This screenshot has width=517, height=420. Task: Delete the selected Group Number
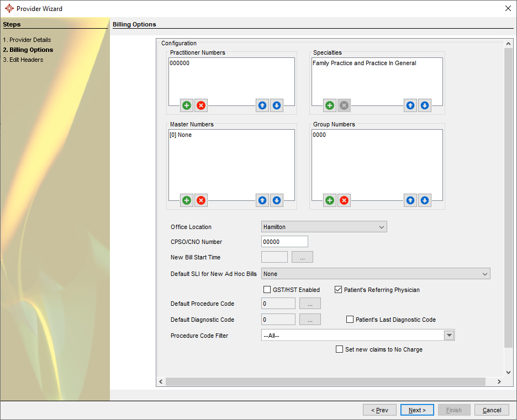pos(344,200)
